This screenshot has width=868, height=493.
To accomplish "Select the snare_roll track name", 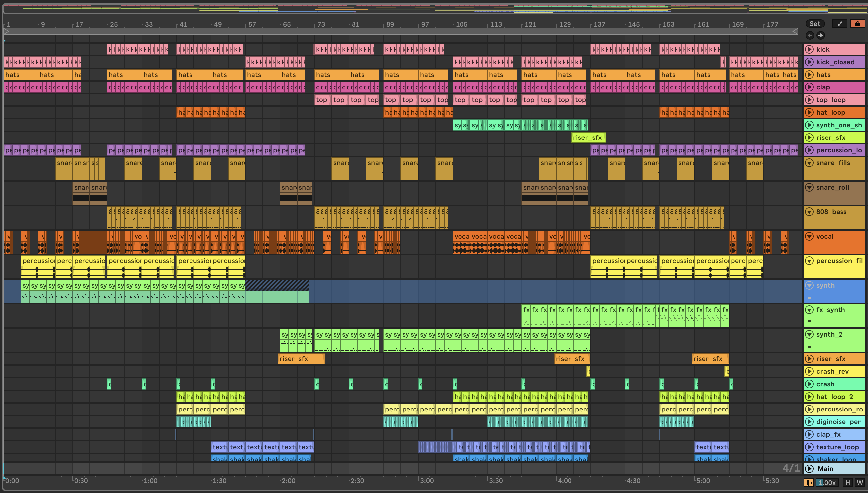I will pyautogui.click(x=833, y=187).
